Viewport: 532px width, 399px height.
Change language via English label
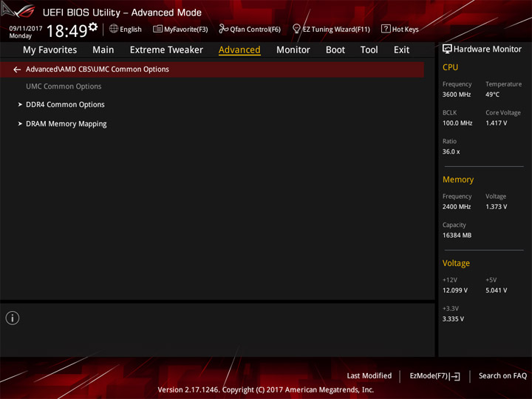click(131, 29)
